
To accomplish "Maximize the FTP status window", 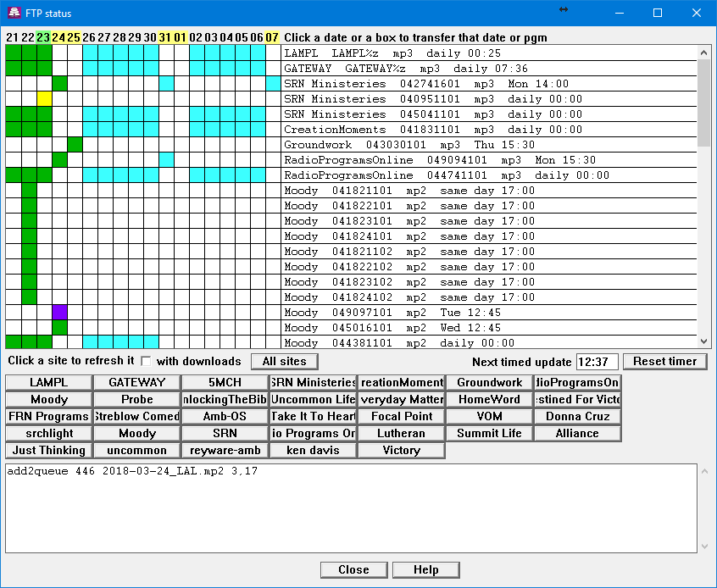I will point(658,13).
